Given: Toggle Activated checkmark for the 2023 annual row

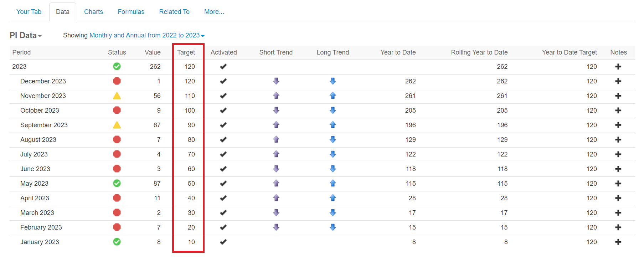Looking at the screenshot, I should 223,67.
